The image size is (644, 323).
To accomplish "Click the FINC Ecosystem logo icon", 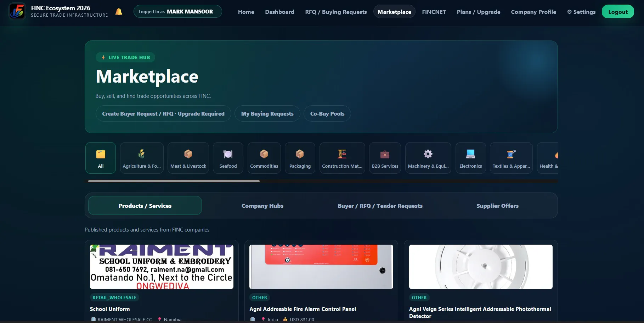I will tap(17, 11).
